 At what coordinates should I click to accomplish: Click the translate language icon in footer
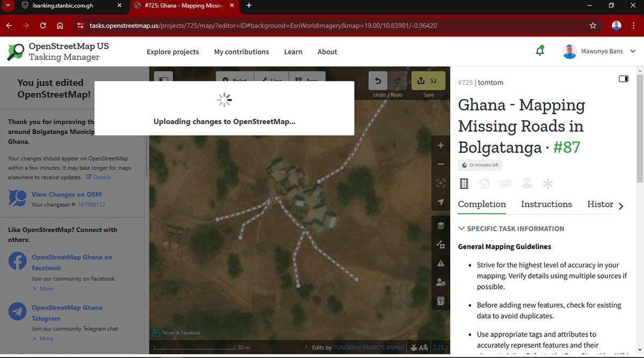pos(423,347)
